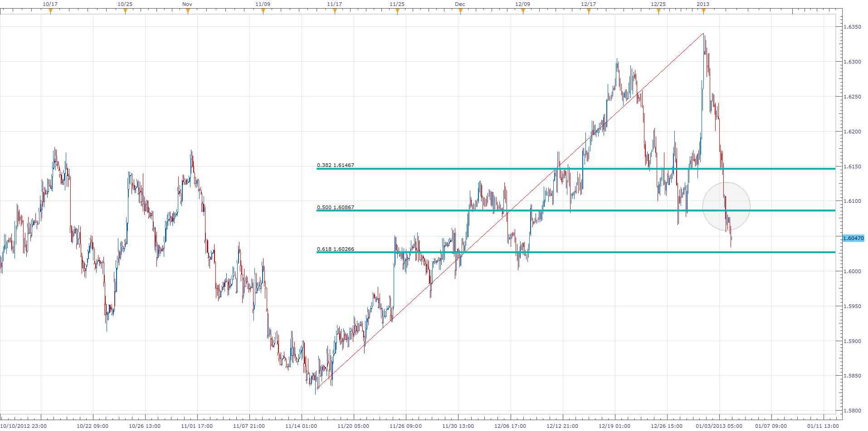Select the Fibonacci label 0.500 1.60867
This screenshot has height=431, width=868.
[x=336, y=207]
